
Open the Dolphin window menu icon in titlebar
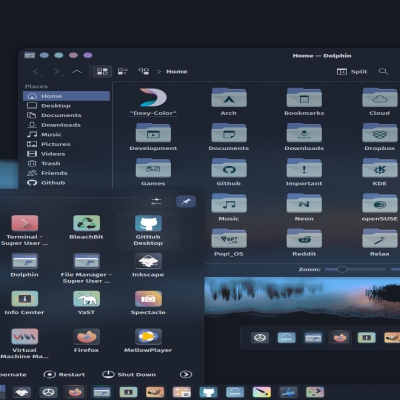coord(30,55)
